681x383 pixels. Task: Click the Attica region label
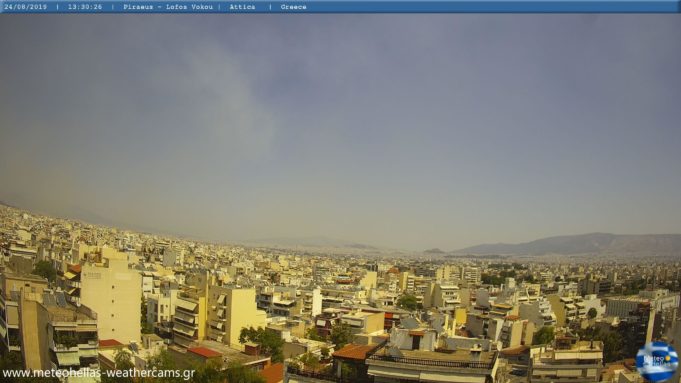tap(242, 7)
